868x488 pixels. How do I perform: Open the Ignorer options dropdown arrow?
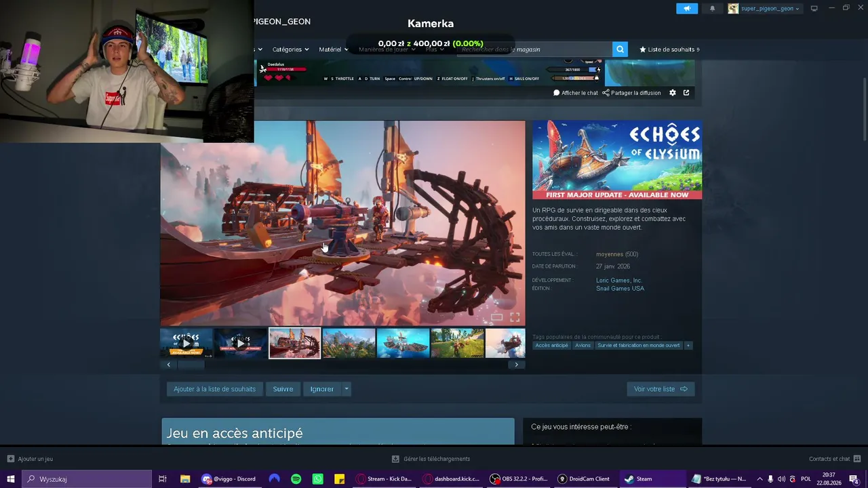pyautogui.click(x=346, y=389)
